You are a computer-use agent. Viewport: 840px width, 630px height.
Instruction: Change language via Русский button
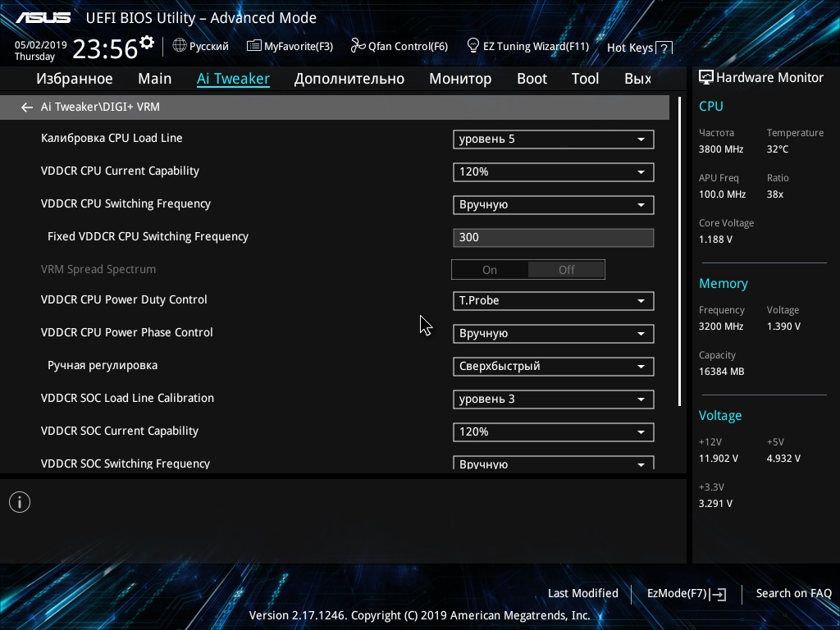[209, 46]
